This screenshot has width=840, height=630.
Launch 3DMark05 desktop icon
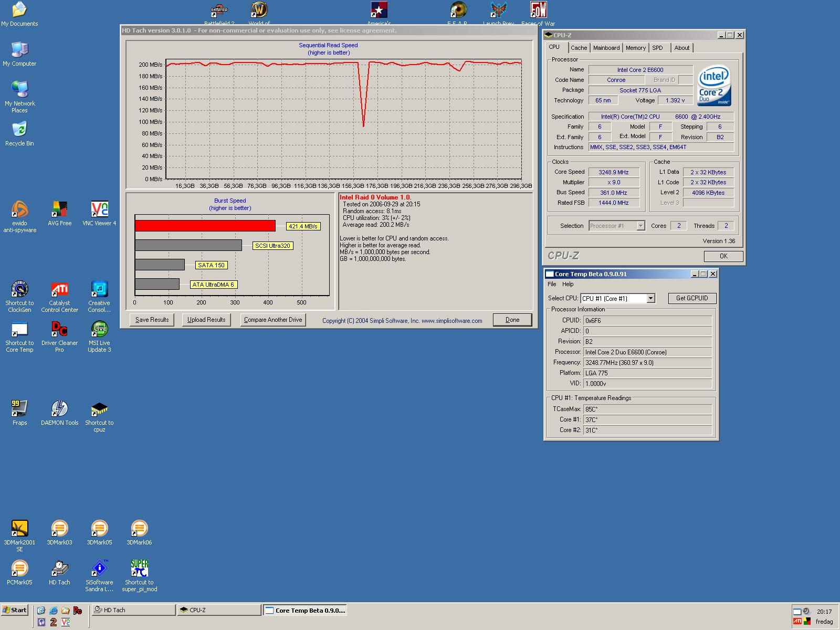(99, 532)
